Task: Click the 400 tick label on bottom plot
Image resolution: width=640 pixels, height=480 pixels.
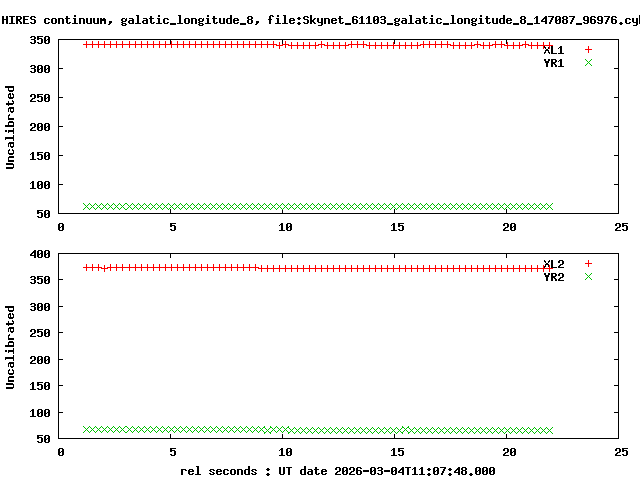Action: 40,255
